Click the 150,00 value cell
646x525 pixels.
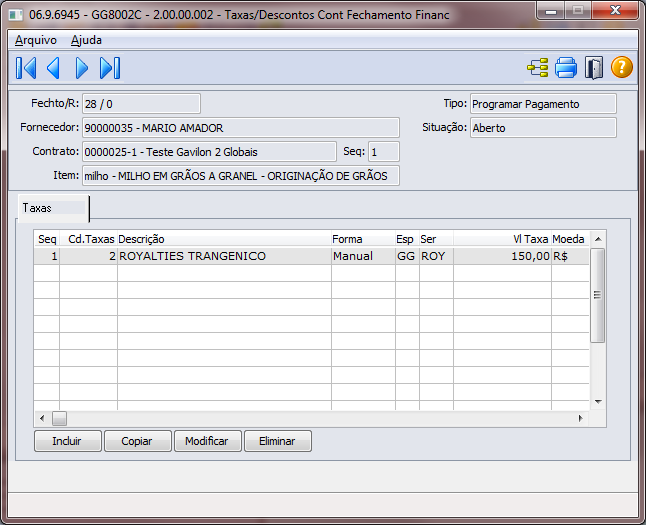coord(502,256)
